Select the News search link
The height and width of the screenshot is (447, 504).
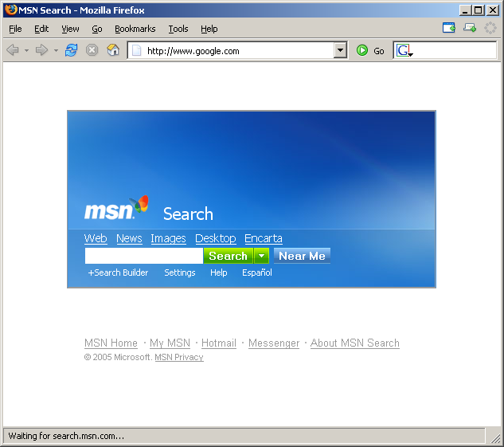pos(129,238)
